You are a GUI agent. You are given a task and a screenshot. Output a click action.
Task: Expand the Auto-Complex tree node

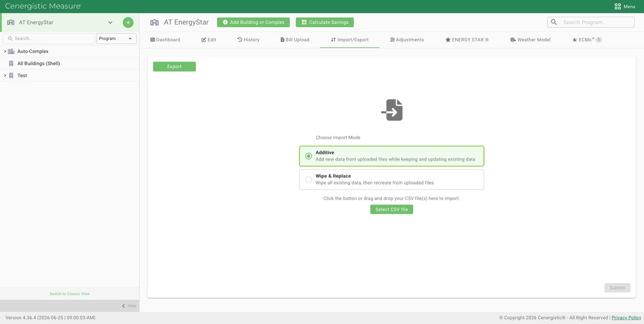(x=5, y=51)
